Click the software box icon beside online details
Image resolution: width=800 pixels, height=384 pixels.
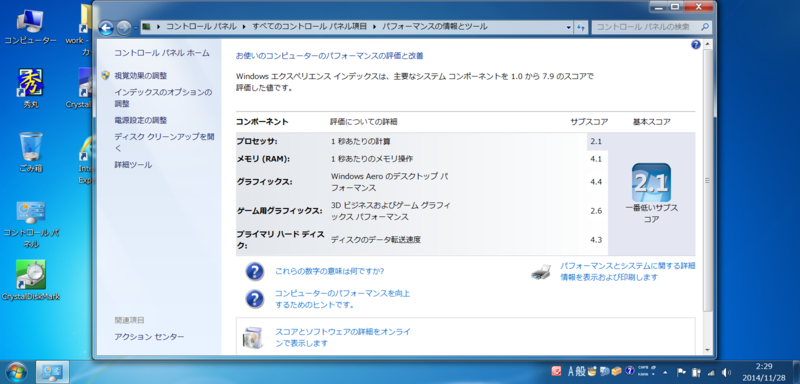pos(254,337)
